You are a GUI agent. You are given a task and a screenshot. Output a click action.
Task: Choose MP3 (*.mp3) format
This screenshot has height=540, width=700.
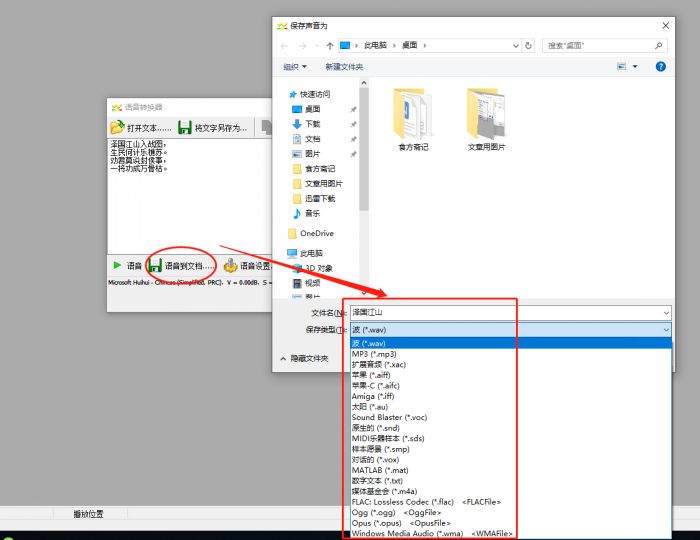point(511,354)
